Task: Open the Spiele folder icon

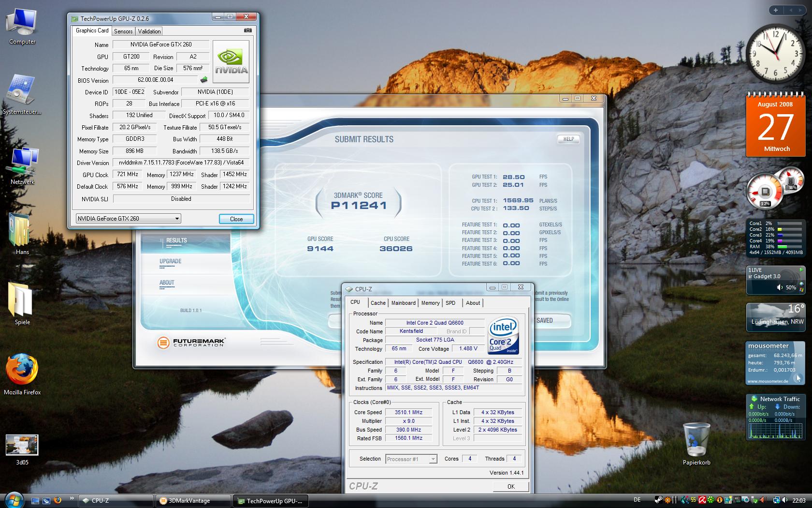Action: click(x=22, y=304)
